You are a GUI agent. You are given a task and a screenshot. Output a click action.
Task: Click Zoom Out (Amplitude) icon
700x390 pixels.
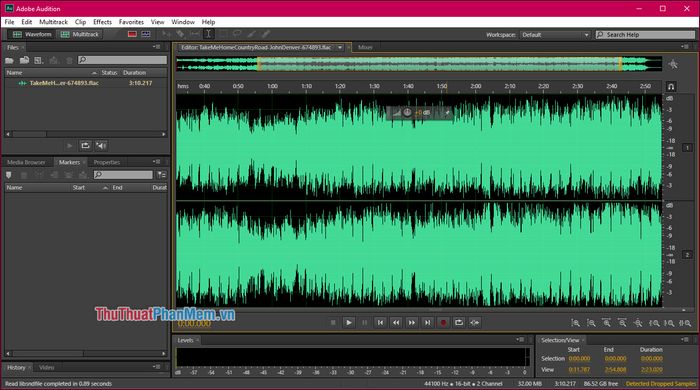pyautogui.click(x=591, y=323)
